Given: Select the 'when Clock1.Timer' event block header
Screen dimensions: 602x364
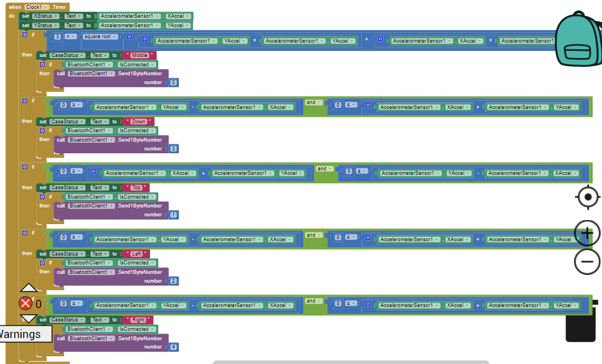Looking at the screenshot, I should click(15, 7).
